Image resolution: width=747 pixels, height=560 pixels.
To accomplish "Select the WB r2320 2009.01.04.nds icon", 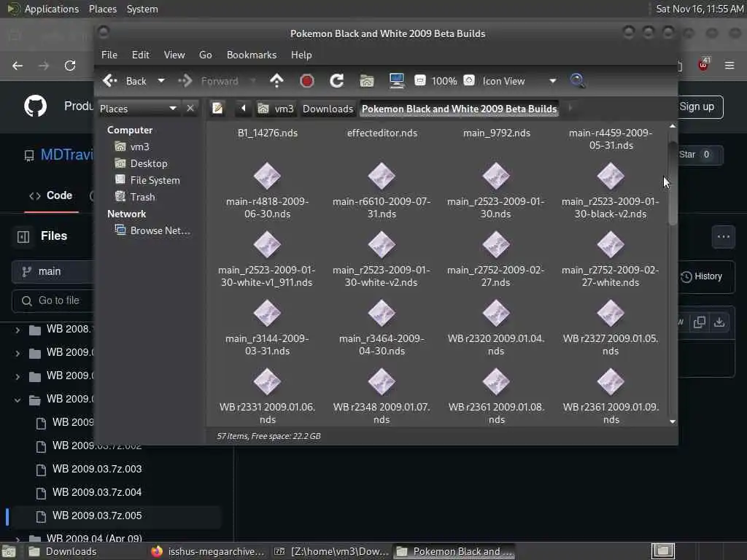I will coord(496,313).
